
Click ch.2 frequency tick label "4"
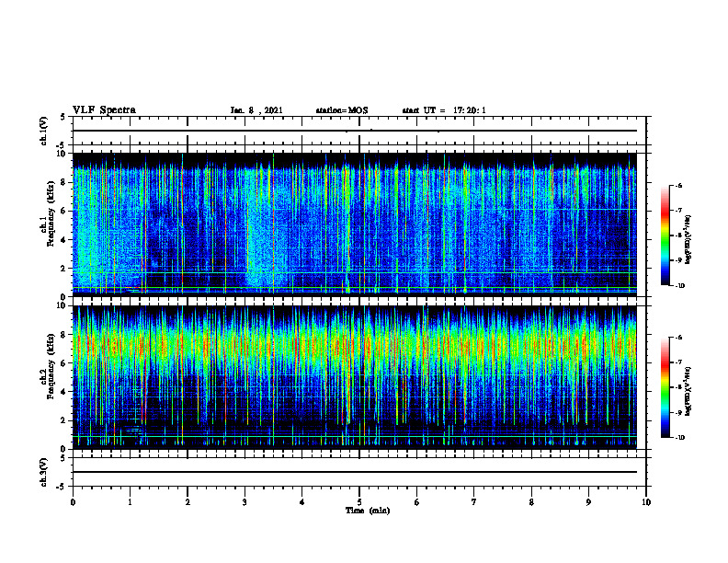tap(64, 392)
